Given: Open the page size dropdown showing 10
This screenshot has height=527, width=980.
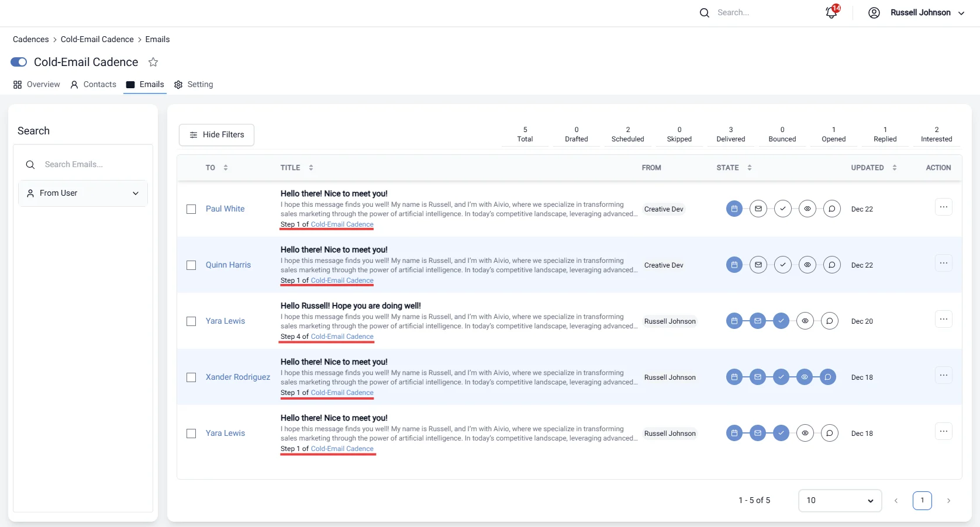Looking at the screenshot, I should pyautogui.click(x=840, y=501).
